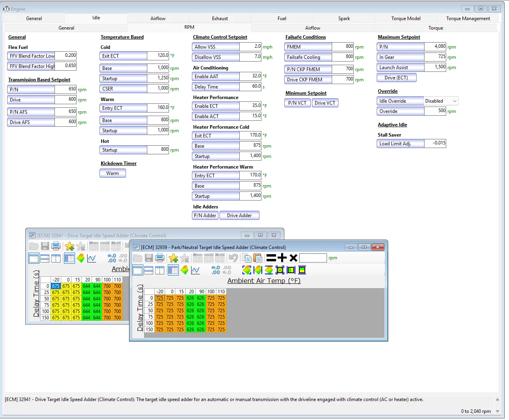Open Torque Management tab
The height and width of the screenshot is (420, 509).
468,19
